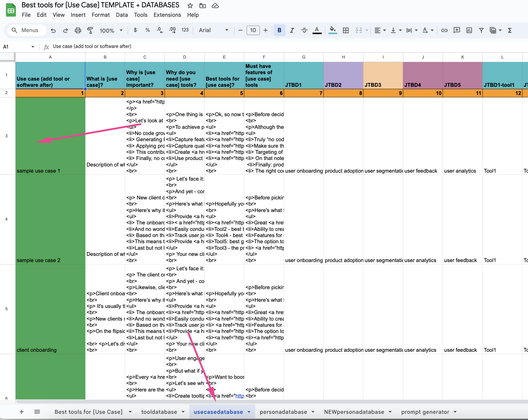
Task: Open the fill color bucket
Action: tap(333, 30)
